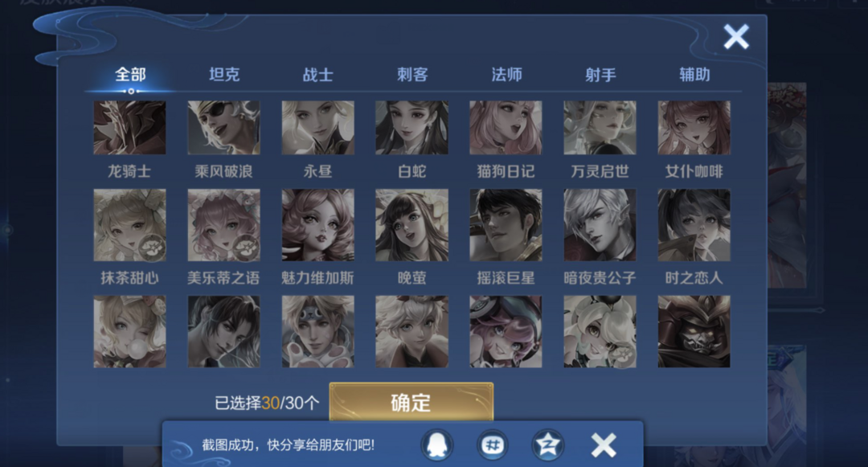Show the 法师 hero tab
868x467 pixels.
click(506, 75)
